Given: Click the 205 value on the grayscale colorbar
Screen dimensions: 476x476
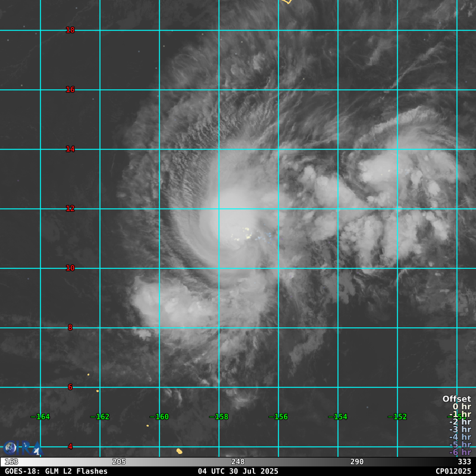Looking at the screenshot, I should coord(119,462).
